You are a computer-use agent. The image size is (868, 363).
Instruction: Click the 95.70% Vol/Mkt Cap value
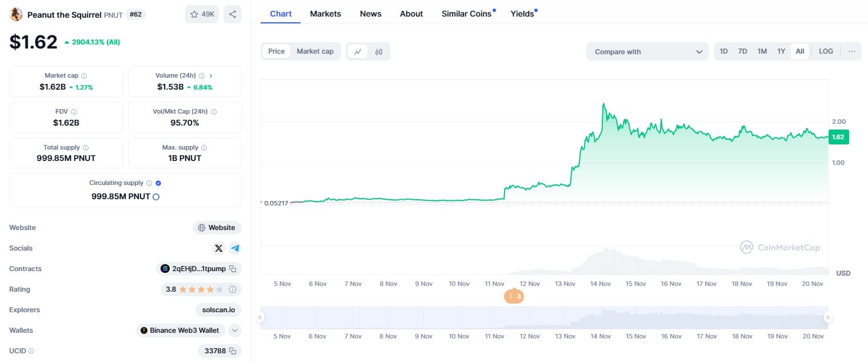(x=185, y=123)
